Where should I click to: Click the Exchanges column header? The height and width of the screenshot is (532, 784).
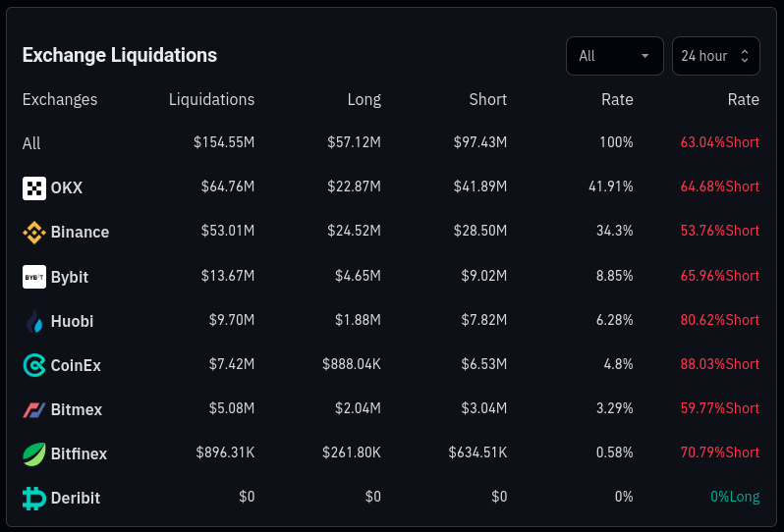pos(60,99)
